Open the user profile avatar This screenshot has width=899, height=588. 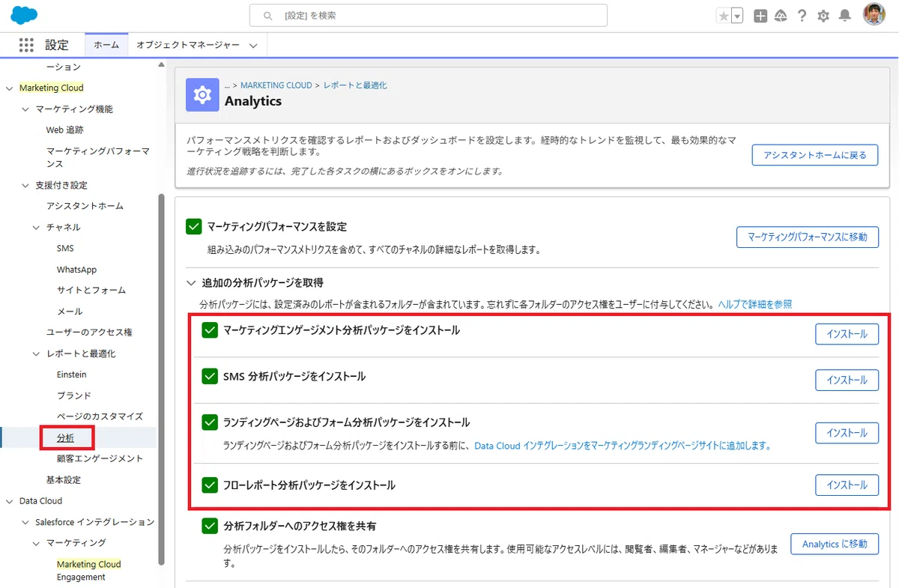click(x=874, y=14)
